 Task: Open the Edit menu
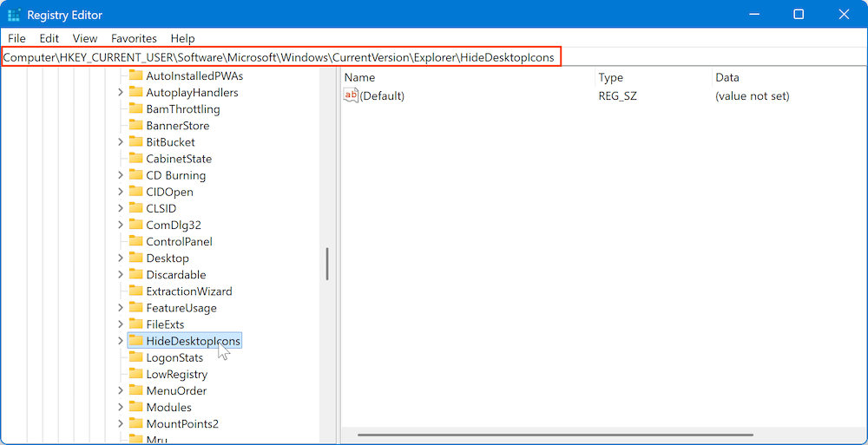(x=49, y=38)
